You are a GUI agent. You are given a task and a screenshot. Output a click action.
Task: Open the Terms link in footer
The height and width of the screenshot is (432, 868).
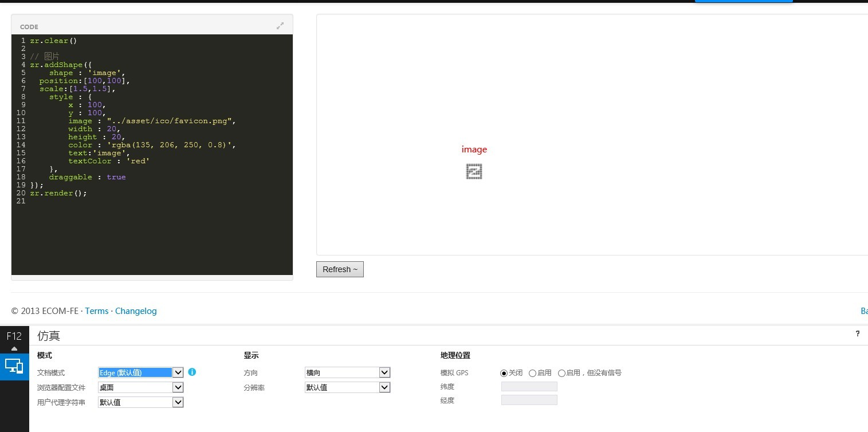(97, 311)
